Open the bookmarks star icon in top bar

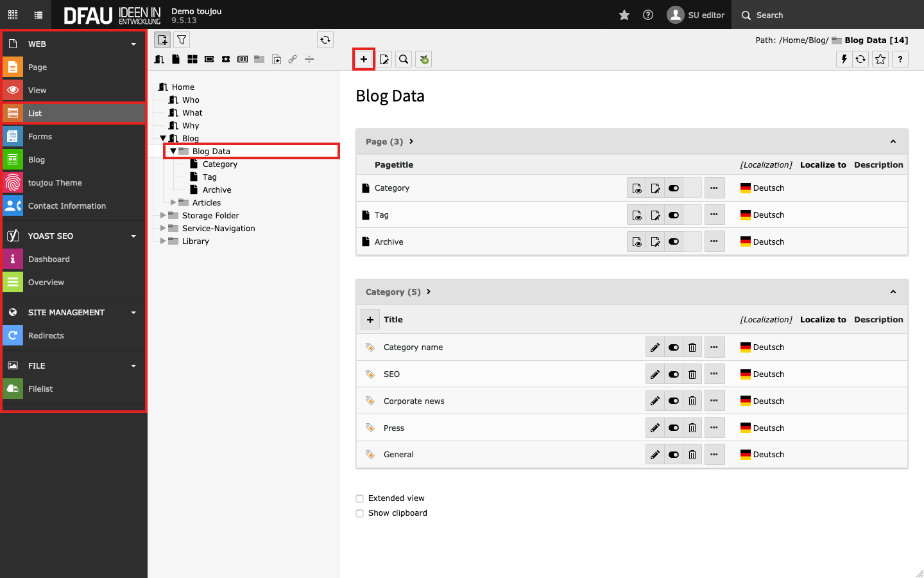click(624, 15)
